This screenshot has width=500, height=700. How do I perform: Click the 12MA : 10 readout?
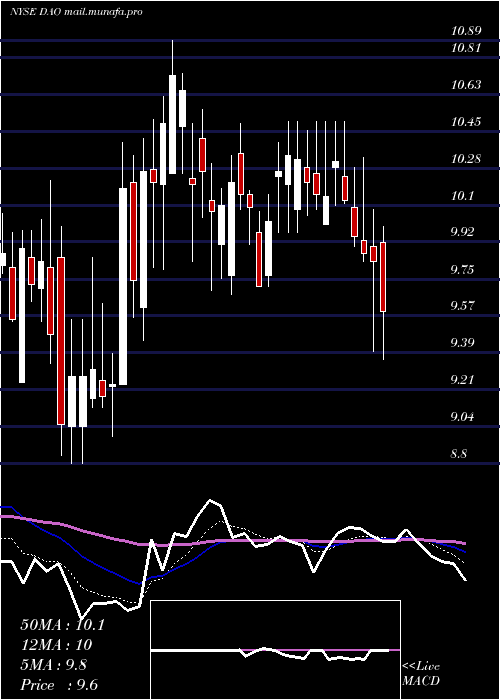click(56, 645)
